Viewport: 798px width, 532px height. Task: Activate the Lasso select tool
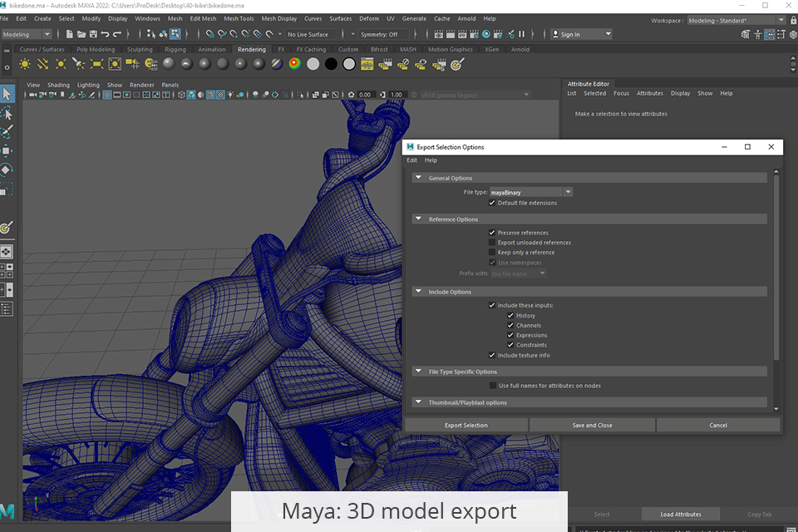7,112
